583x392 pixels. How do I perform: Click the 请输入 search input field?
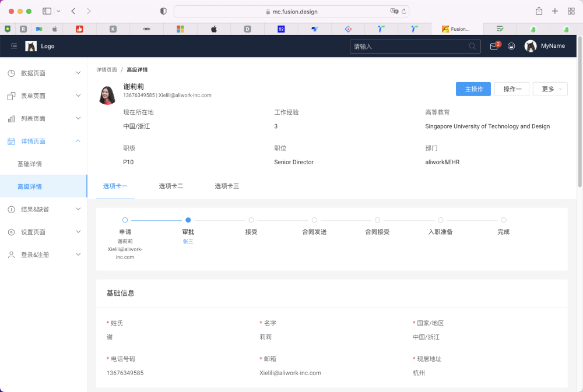pos(408,46)
